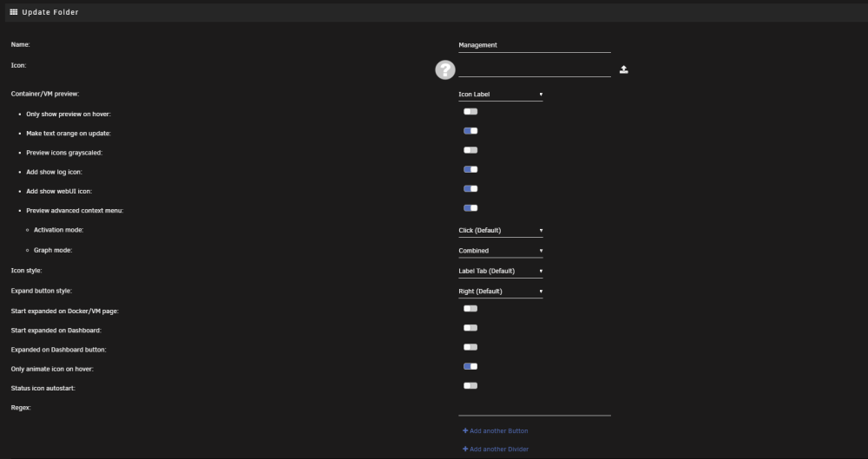Open Expand button style Right dropdown
This screenshot has width=868, height=459.
[501, 292]
